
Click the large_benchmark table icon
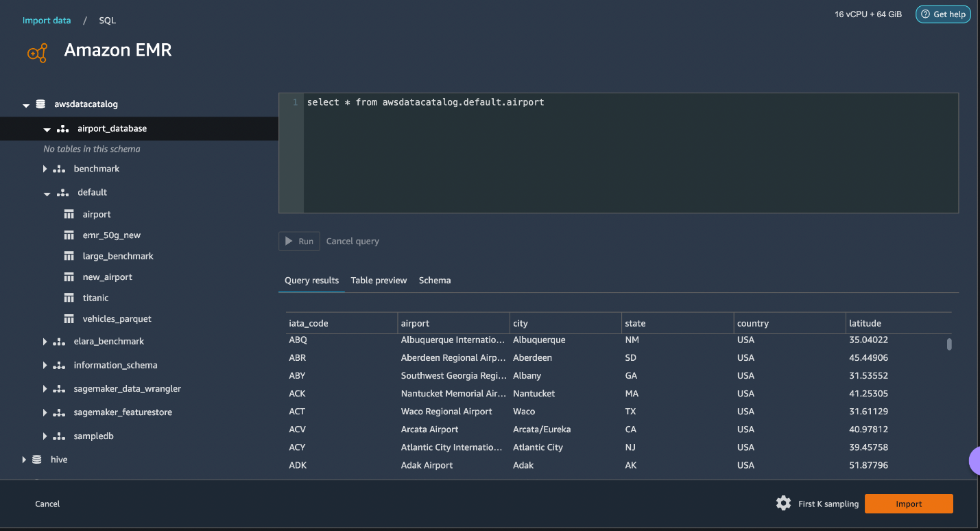coord(69,257)
